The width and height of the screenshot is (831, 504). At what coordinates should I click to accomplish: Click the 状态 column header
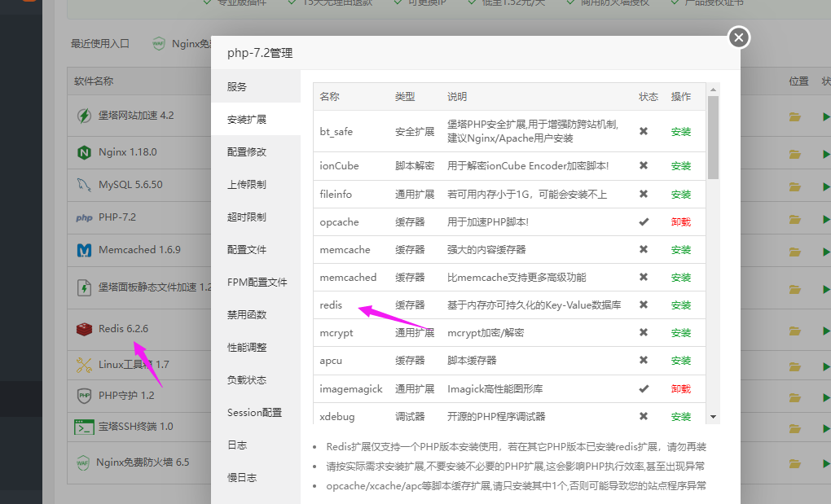point(649,96)
